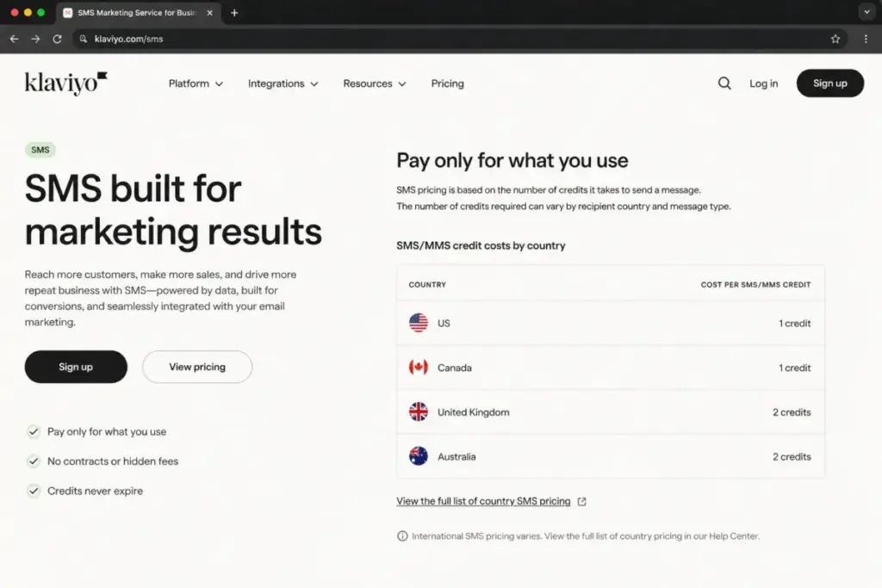882x588 pixels.
Task: Click the tab favicon for SMS Marketing Service
Action: click(x=67, y=12)
